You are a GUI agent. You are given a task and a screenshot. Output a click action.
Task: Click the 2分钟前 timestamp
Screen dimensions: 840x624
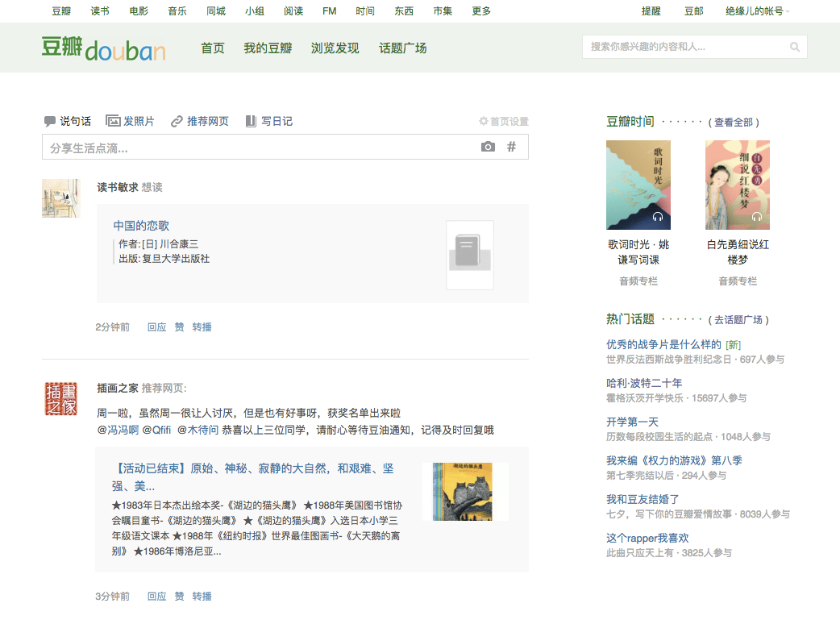coord(113,327)
